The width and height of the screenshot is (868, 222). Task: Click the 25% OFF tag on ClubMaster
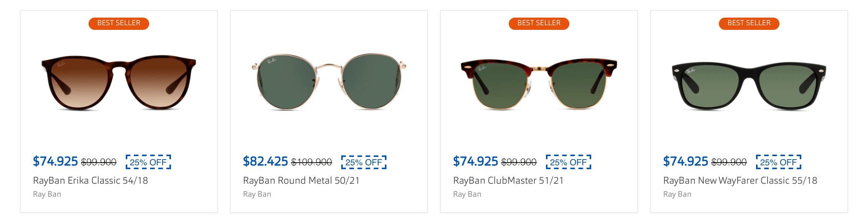coord(569,162)
